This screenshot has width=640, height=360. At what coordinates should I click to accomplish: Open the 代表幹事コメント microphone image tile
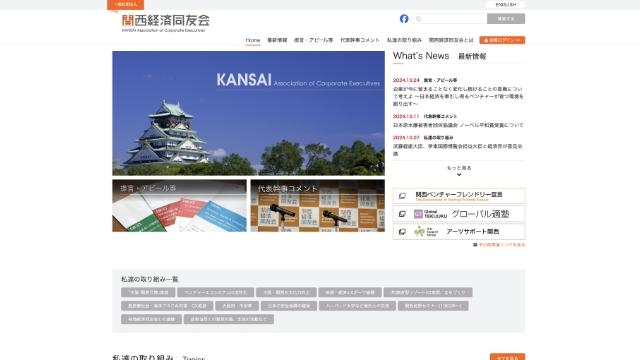[318, 206]
